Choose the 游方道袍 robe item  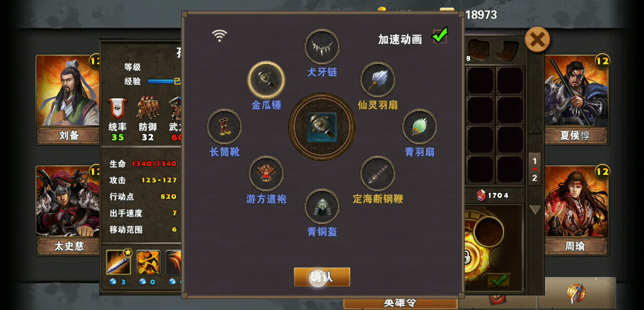coord(266,173)
